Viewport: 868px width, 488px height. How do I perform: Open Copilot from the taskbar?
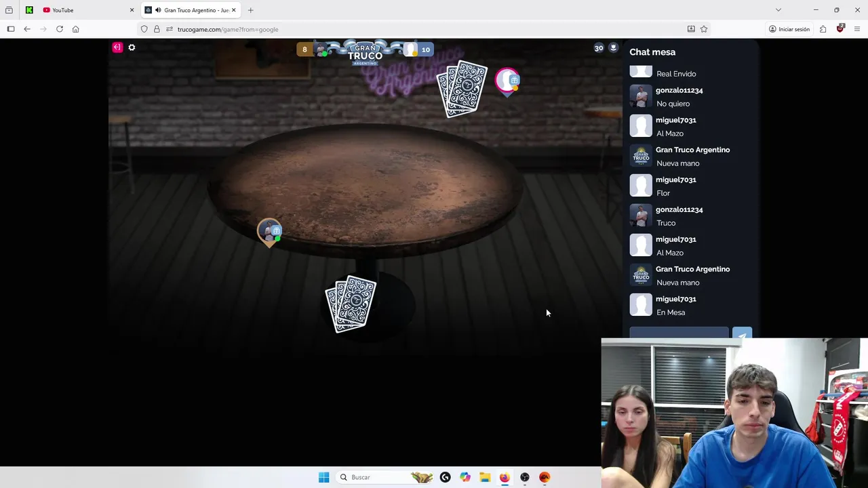[465, 477]
